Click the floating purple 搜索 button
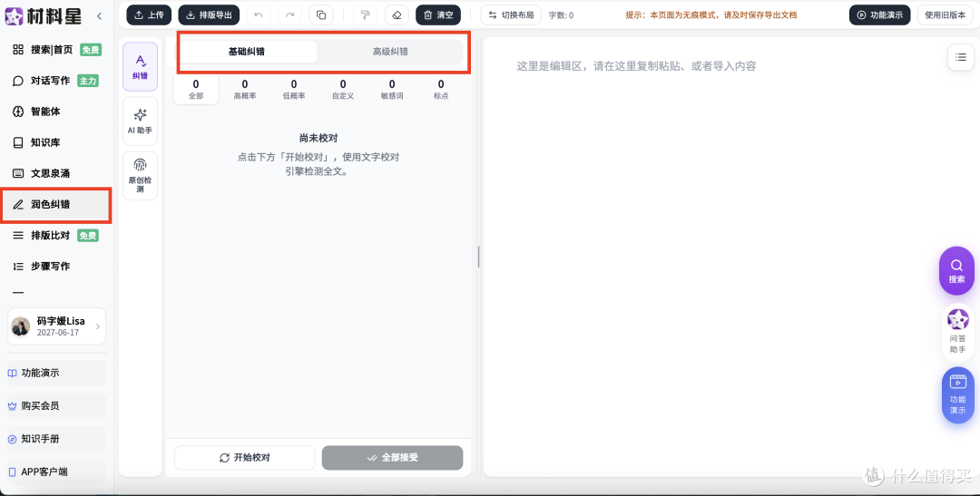This screenshot has height=496, width=980. coord(957,271)
